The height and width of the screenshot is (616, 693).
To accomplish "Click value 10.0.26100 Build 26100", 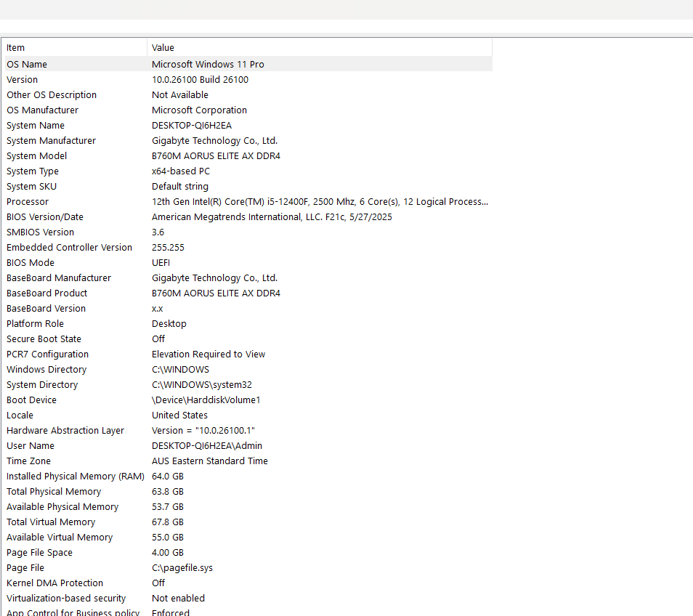I will [200, 79].
